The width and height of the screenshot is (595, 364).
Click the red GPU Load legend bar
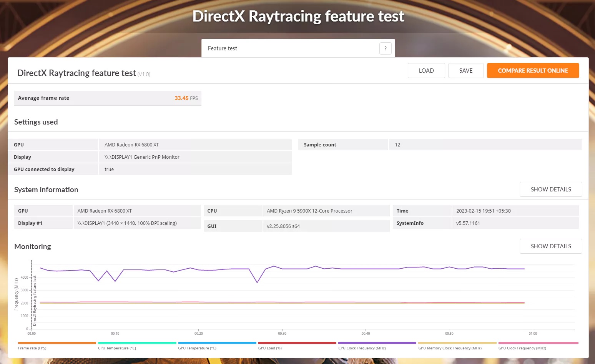point(297,343)
